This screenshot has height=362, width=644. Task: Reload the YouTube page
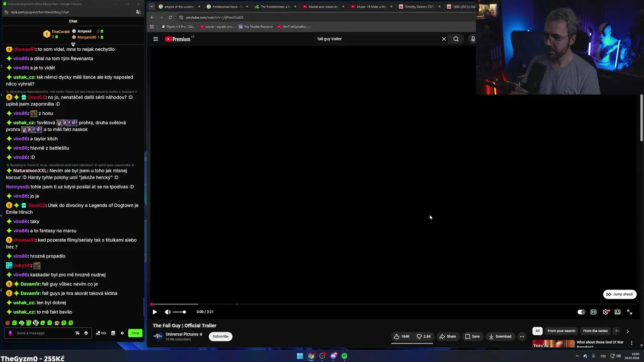170,17
